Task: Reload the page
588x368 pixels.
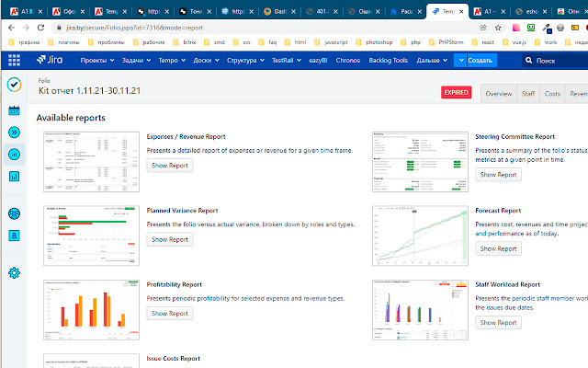Action: click(40, 28)
